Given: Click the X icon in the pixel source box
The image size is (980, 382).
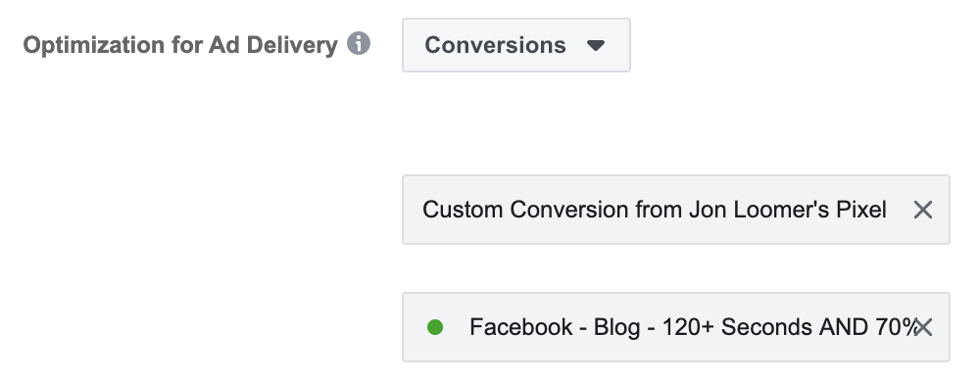Looking at the screenshot, I should pyautogui.click(x=922, y=210).
